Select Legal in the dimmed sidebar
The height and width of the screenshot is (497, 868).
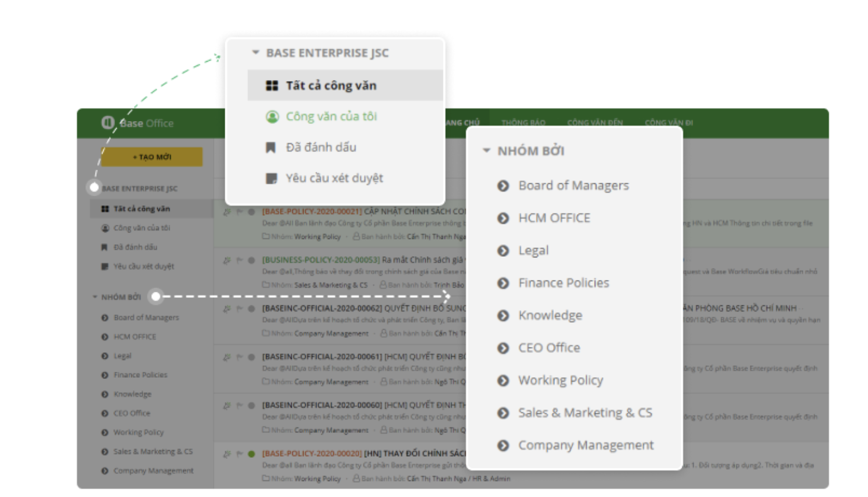(122, 356)
